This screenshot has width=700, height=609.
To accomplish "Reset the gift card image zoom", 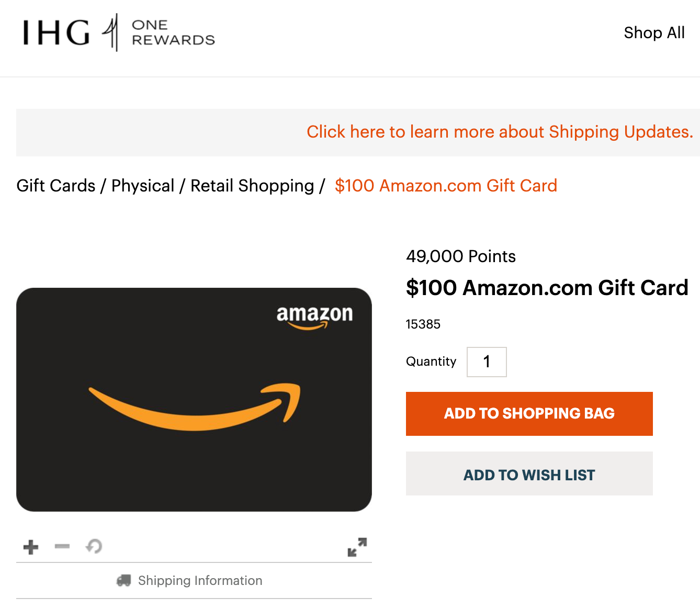I will tap(94, 547).
